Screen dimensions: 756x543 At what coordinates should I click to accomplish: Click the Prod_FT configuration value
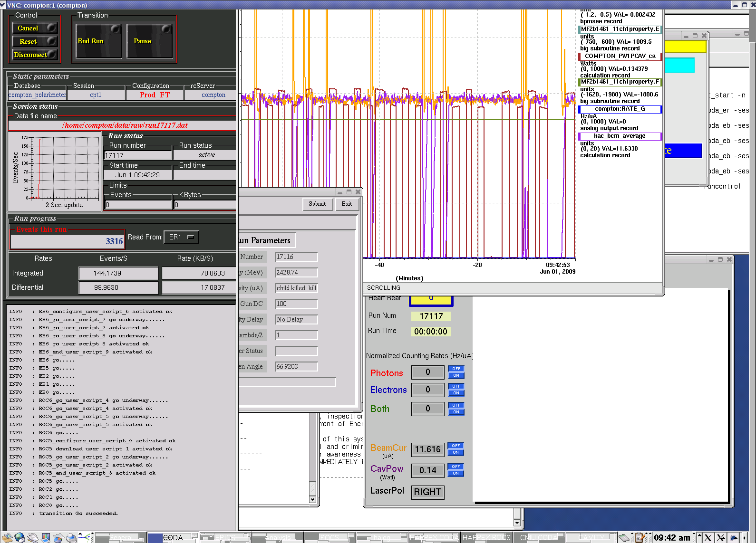155,95
